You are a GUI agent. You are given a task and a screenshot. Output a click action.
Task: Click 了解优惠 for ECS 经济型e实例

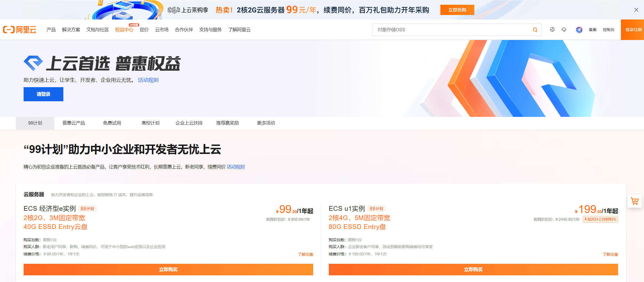click(305, 254)
